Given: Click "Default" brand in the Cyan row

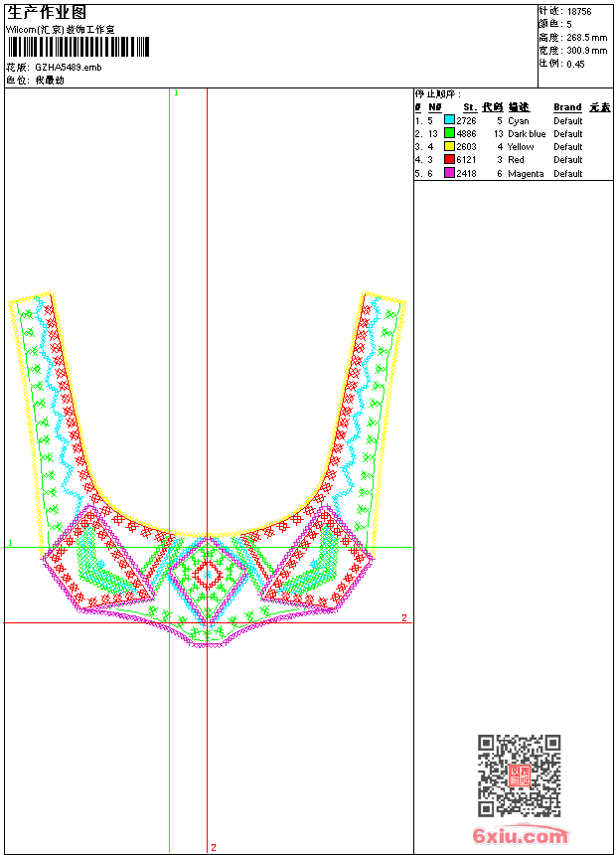Looking at the screenshot, I should [568, 121].
